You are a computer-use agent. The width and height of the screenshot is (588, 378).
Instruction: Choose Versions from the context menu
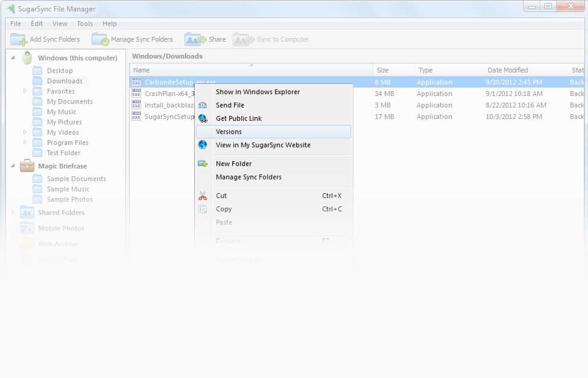tap(229, 132)
